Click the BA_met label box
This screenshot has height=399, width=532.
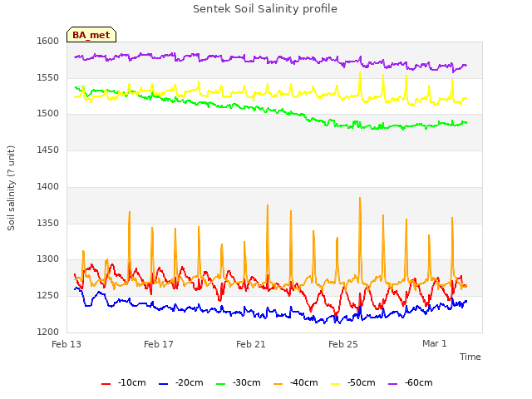pyautogui.click(x=91, y=35)
